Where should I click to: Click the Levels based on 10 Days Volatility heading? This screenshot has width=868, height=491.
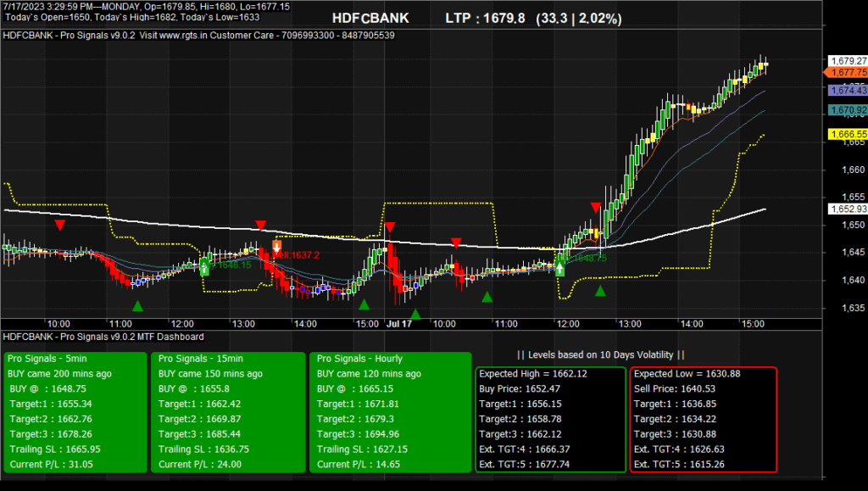[600, 354]
